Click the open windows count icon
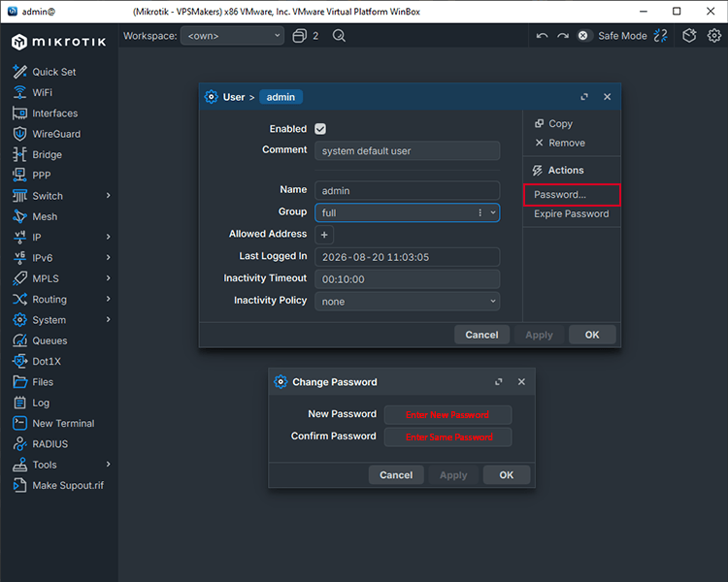The width and height of the screenshot is (728, 582). 306,36
